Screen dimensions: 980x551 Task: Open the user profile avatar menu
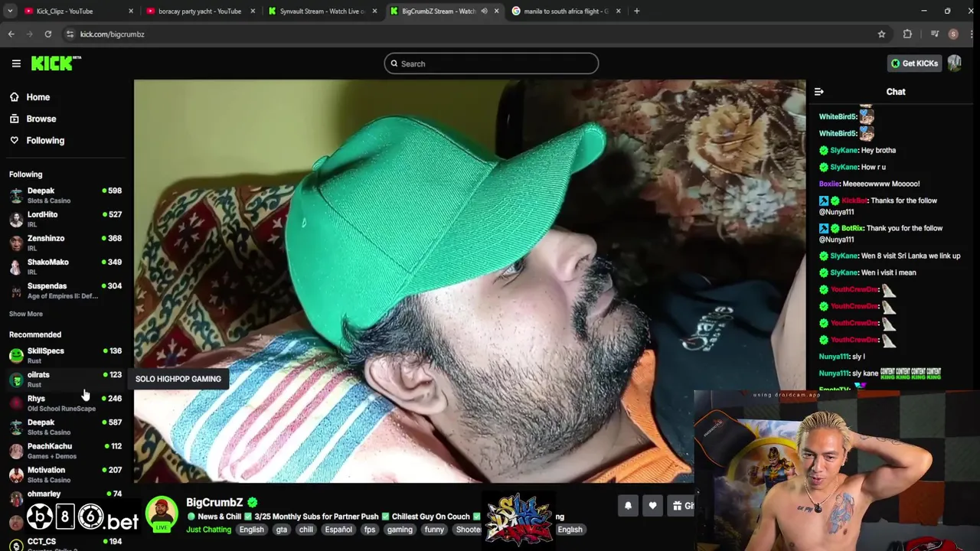(954, 64)
